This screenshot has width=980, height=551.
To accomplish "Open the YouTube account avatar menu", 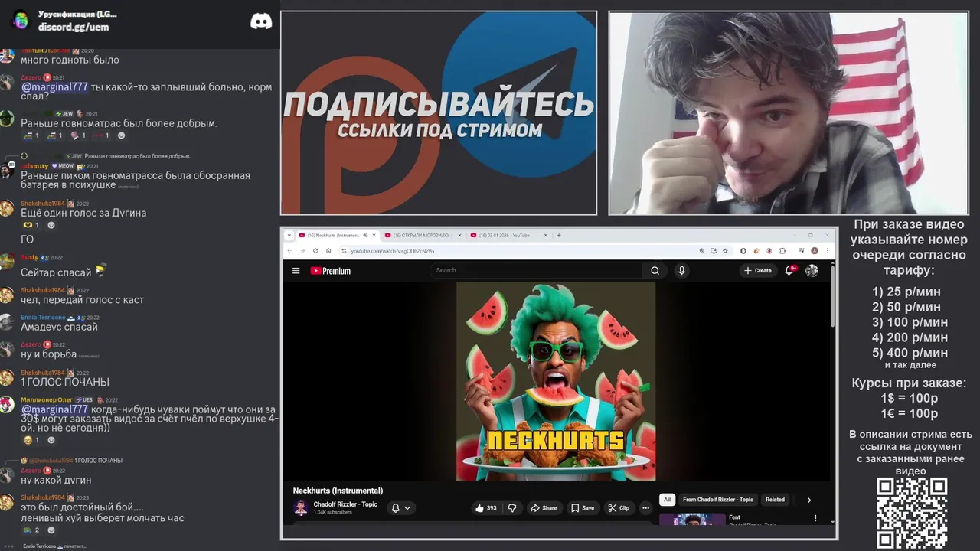I will click(x=812, y=270).
